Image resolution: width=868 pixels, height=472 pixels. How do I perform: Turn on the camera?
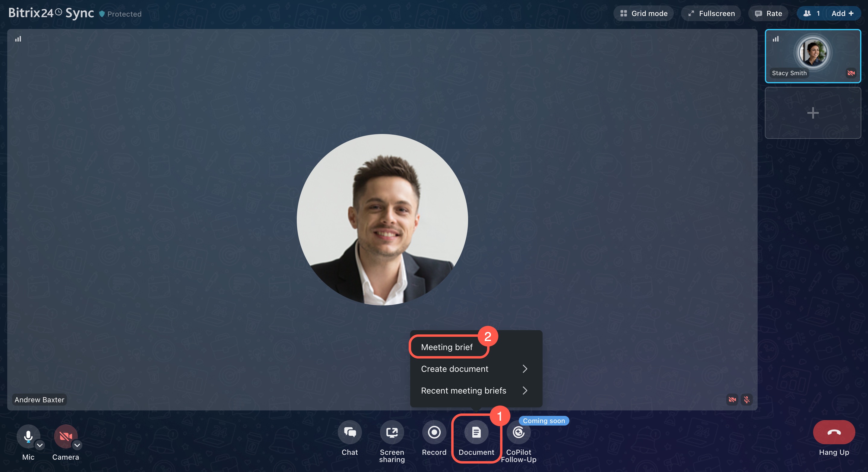click(66, 436)
